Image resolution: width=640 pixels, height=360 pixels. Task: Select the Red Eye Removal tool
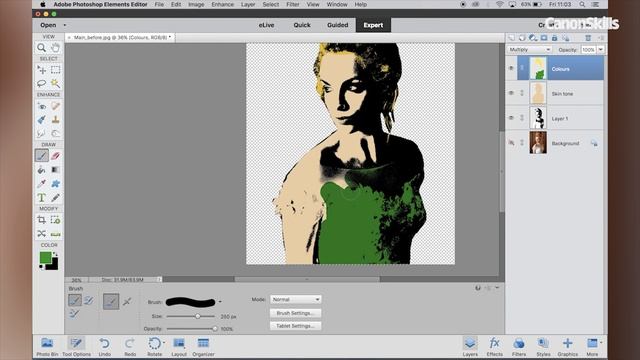click(41, 106)
